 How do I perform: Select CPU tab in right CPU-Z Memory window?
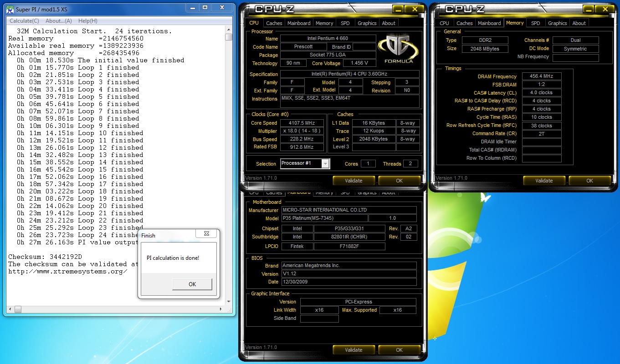click(x=444, y=23)
